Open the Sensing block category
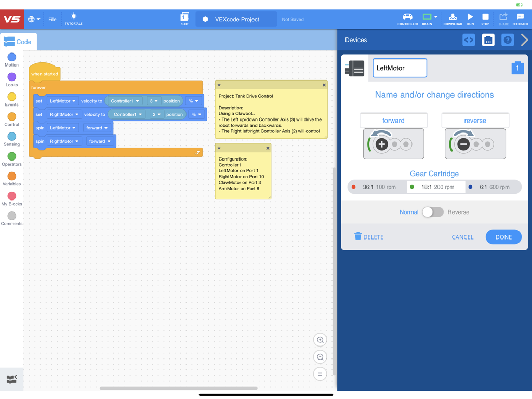Viewport: 532px width, 399px height. click(x=11, y=137)
